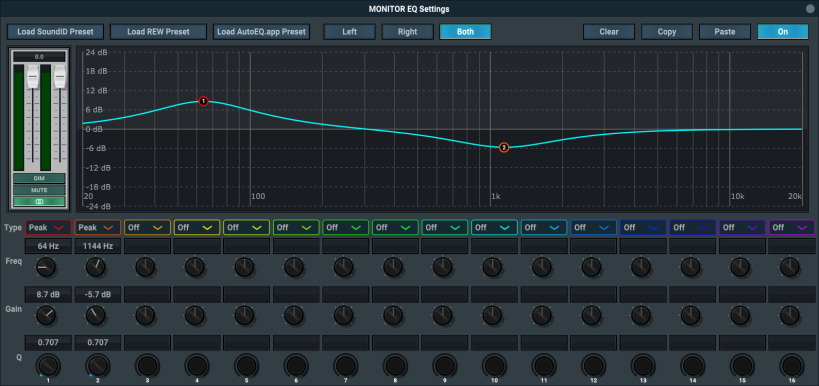819x386 pixels.
Task: Click the band 3 Freq knob
Action: [145, 267]
